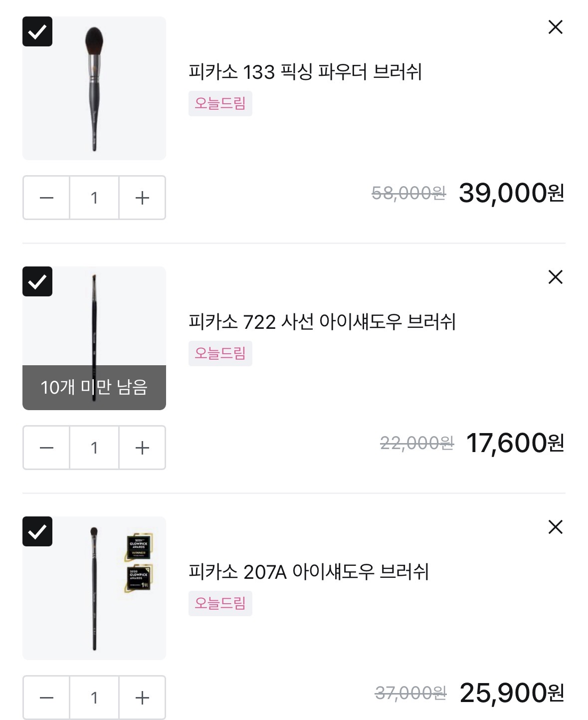The height and width of the screenshot is (720, 588).
Task: Toggle checkbox for 피카소 207A 브러쉬
Action: pyautogui.click(x=37, y=531)
